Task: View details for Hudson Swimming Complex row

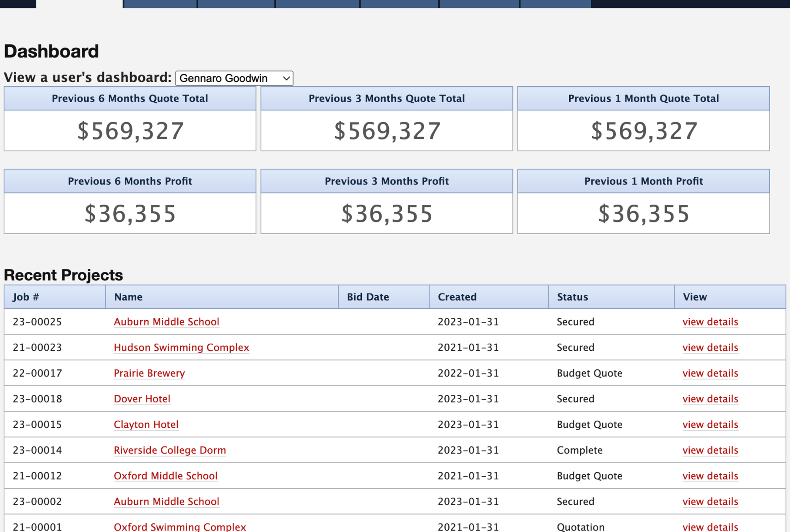Action: 710,348
